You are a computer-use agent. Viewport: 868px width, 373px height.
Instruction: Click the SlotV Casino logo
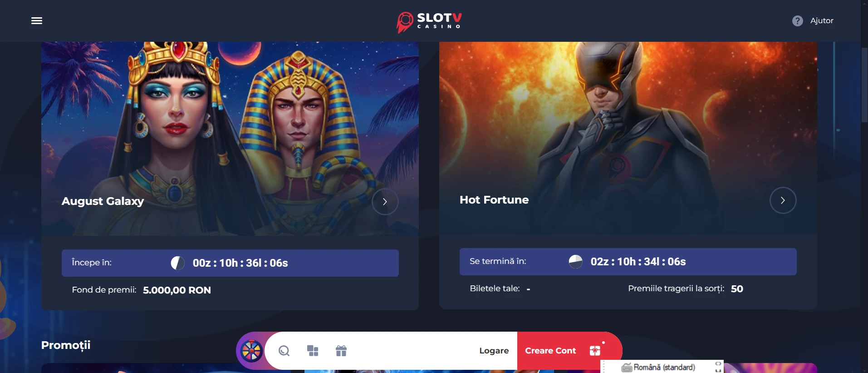coord(429,22)
